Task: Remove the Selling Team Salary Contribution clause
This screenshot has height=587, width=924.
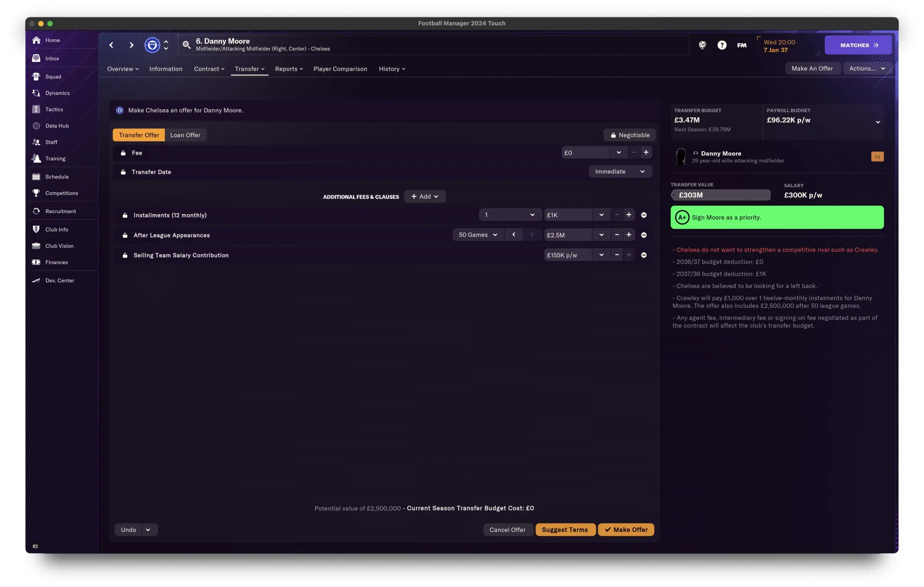Action: point(644,255)
